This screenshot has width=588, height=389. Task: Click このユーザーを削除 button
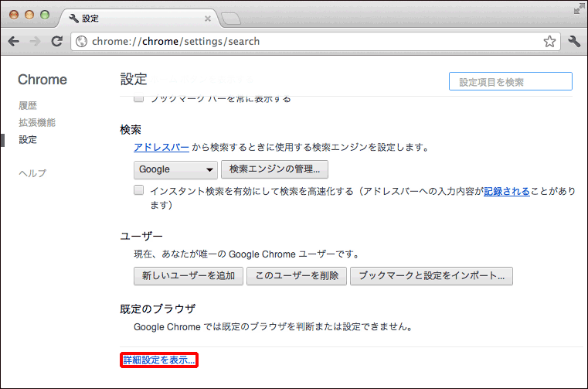pos(297,276)
